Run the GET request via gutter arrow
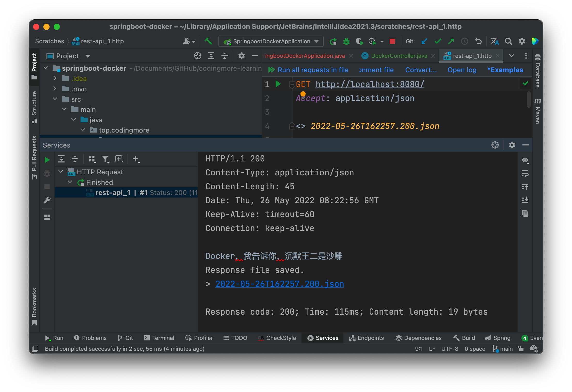572x392 pixels. [278, 84]
